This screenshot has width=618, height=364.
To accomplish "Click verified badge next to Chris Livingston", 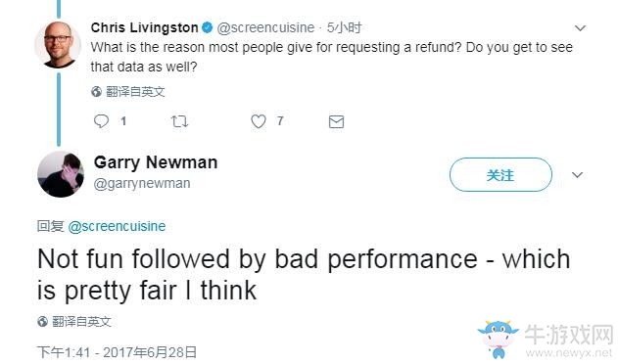I will click(x=208, y=27).
